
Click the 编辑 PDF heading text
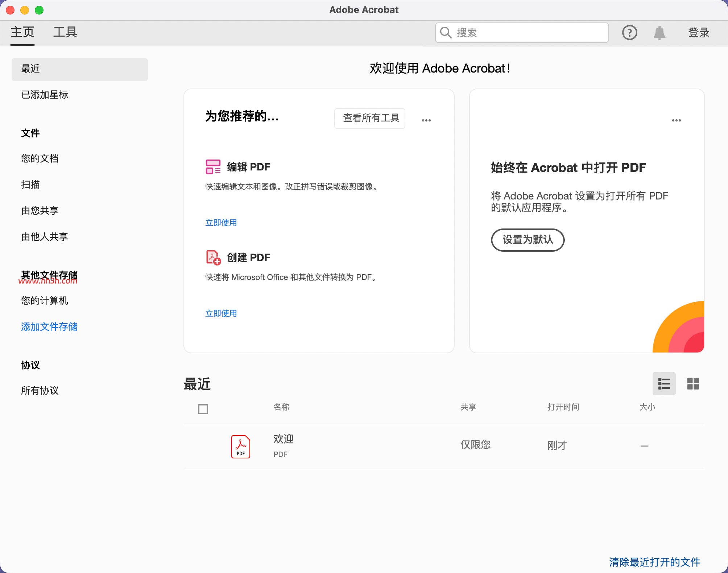pyautogui.click(x=249, y=167)
